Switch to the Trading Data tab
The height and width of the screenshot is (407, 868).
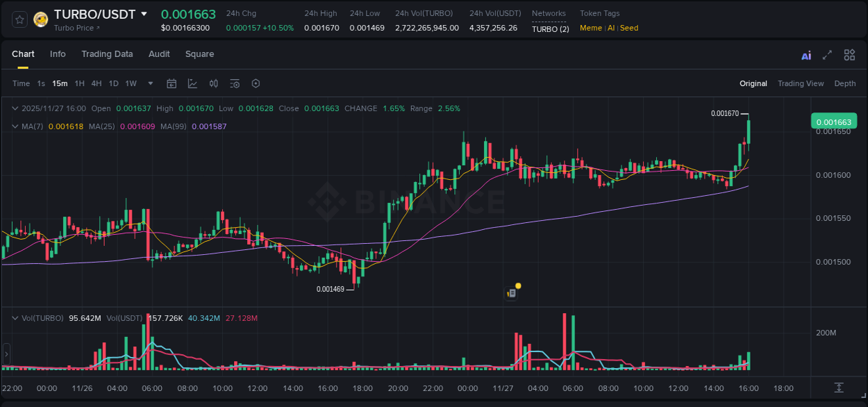point(107,54)
